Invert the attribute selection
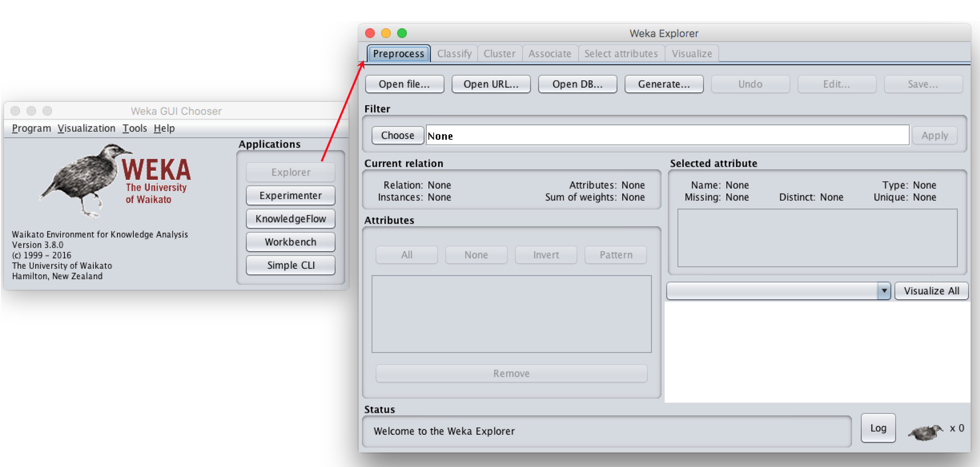Image resolution: width=980 pixels, height=467 pixels. (546, 255)
